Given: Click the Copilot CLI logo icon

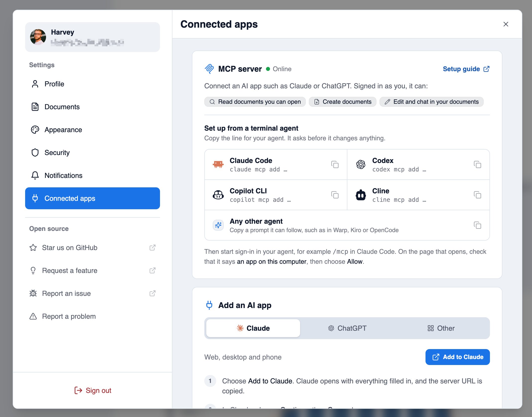Looking at the screenshot, I should (218, 195).
